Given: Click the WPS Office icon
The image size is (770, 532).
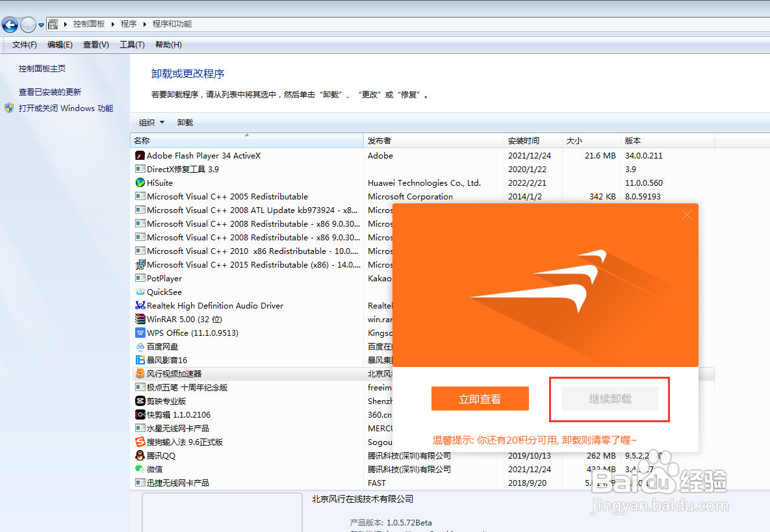Looking at the screenshot, I should click(140, 333).
